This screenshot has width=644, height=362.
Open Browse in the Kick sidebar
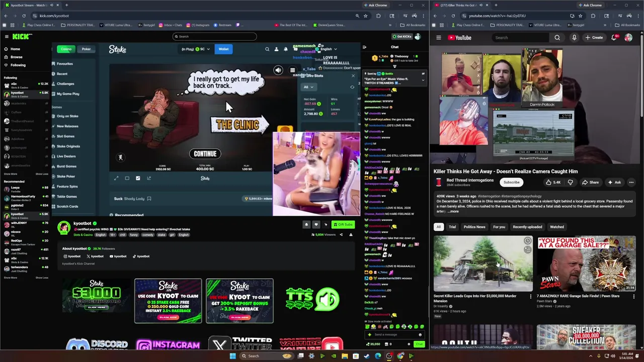pyautogui.click(x=16, y=57)
